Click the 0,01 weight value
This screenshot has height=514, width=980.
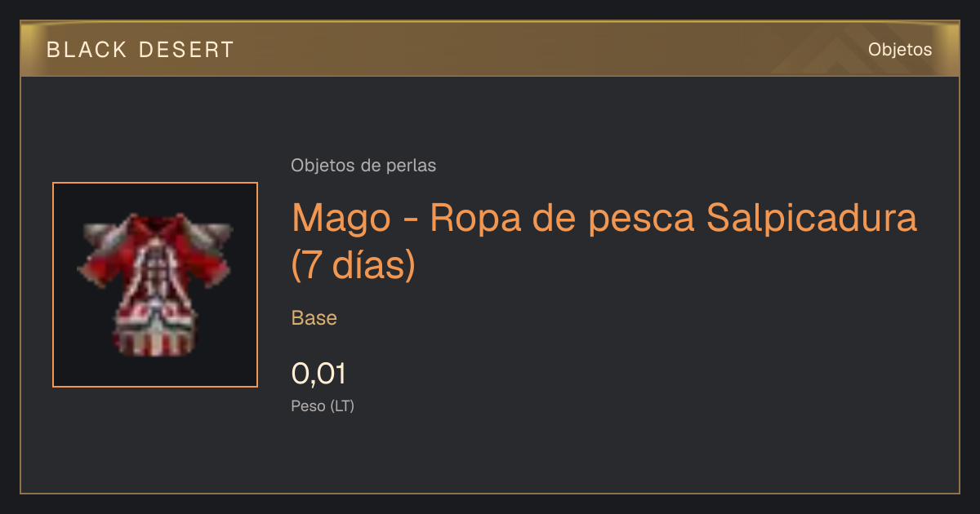tap(318, 374)
